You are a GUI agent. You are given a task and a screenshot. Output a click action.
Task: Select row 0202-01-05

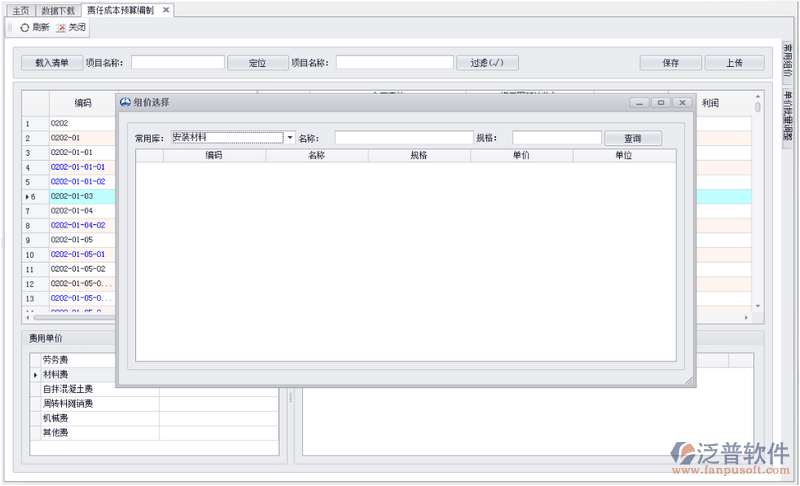[x=83, y=240]
